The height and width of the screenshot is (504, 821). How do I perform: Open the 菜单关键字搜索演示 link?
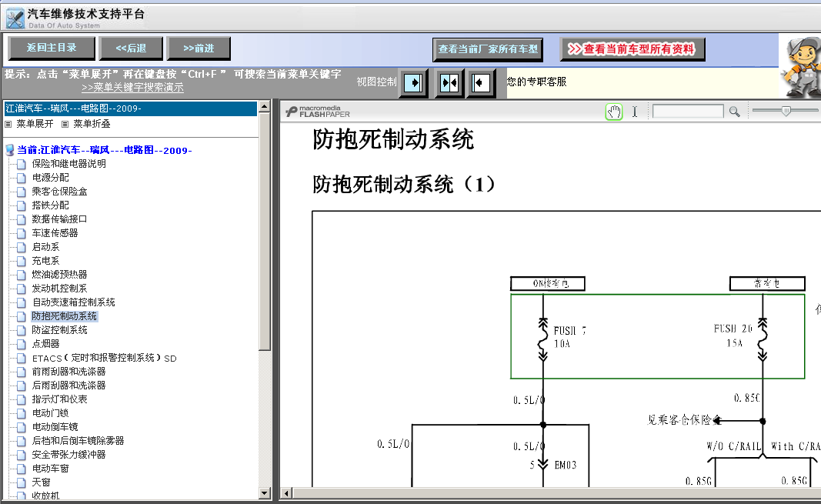pos(132,88)
